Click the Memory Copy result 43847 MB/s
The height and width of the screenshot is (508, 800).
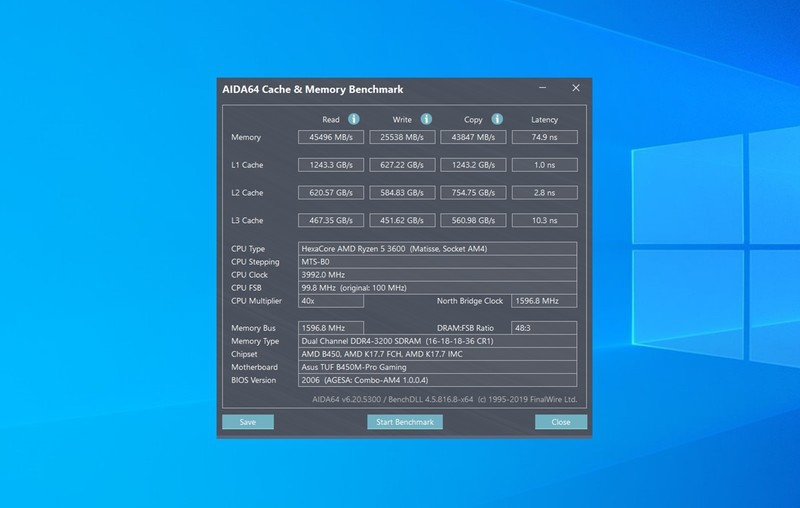pos(473,137)
